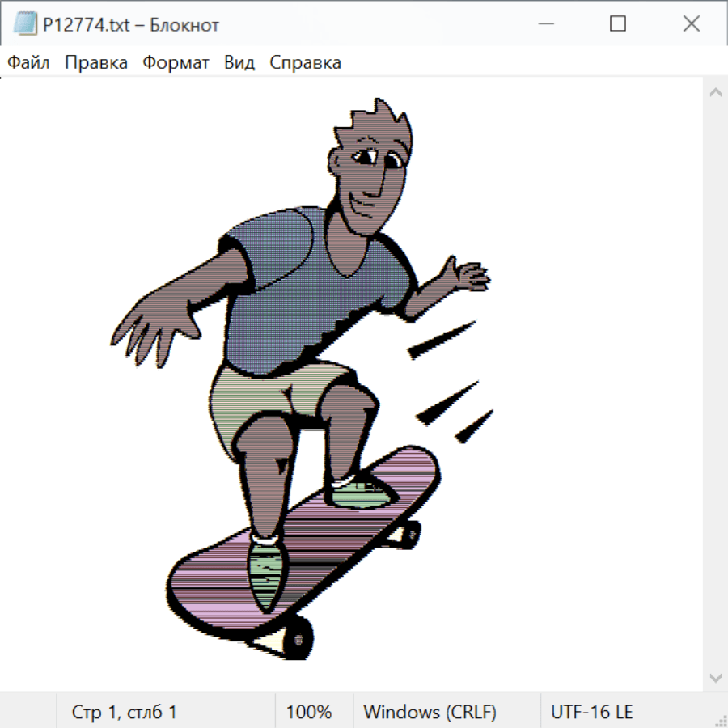Maximize the Блокнот window
This screenshot has width=728, height=728.
tap(618, 24)
